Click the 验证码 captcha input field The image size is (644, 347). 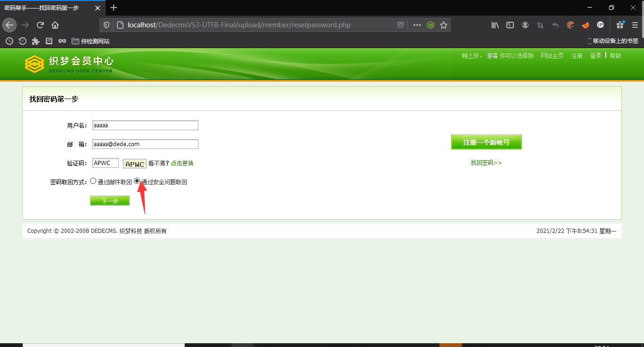(106, 163)
